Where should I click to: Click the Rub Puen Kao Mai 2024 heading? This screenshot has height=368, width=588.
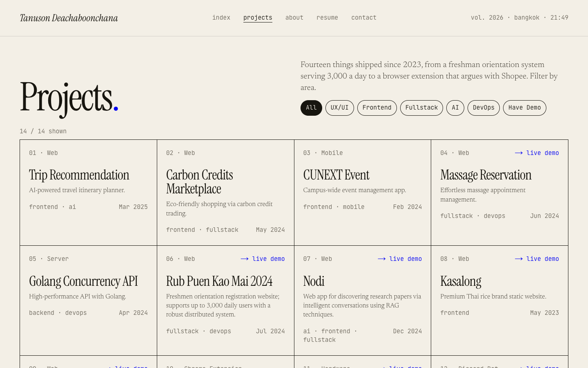[x=219, y=281]
